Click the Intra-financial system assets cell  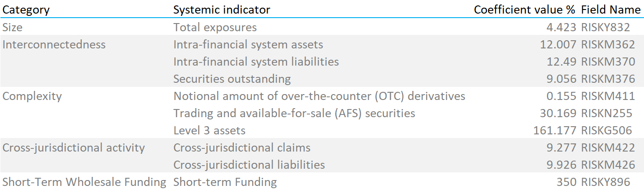(248, 44)
